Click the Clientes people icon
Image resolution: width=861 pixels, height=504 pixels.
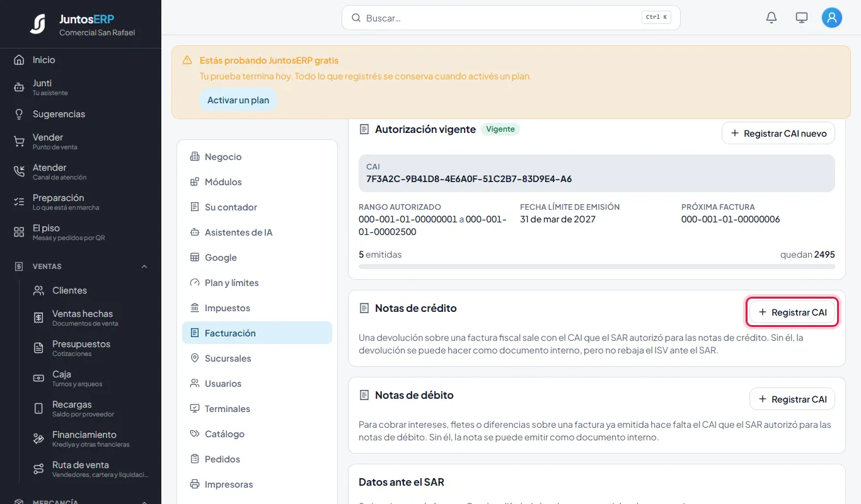pyautogui.click(x=38, y=290)
